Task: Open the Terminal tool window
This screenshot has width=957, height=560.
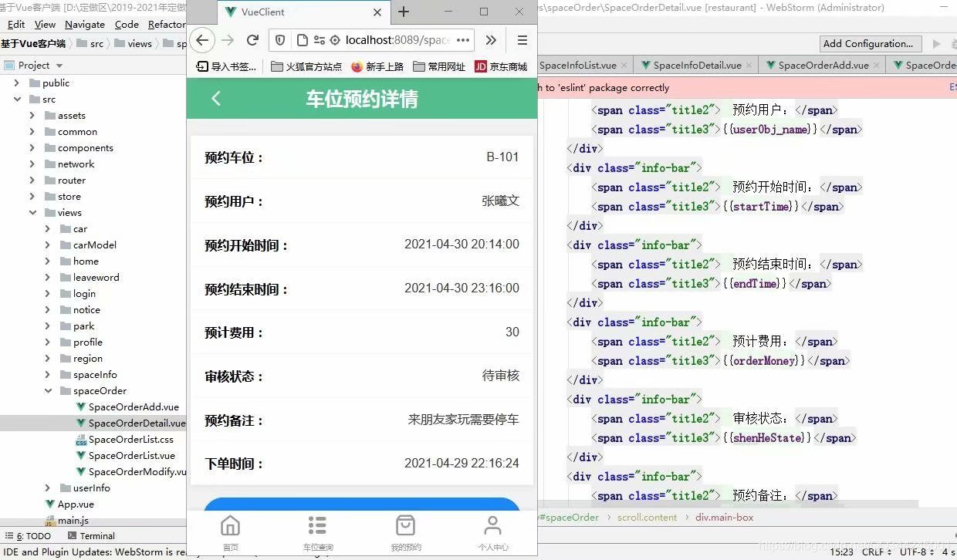Action: (x=91, y=535)
